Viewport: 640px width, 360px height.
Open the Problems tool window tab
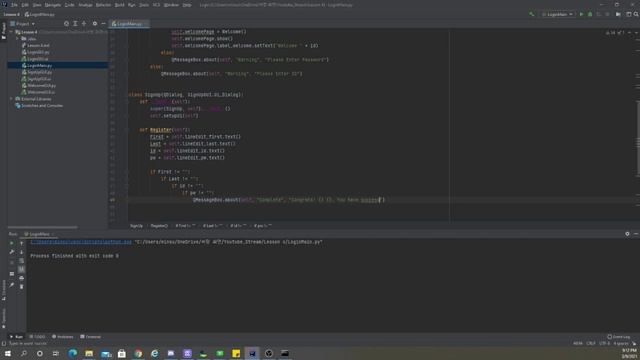point(62,337)
